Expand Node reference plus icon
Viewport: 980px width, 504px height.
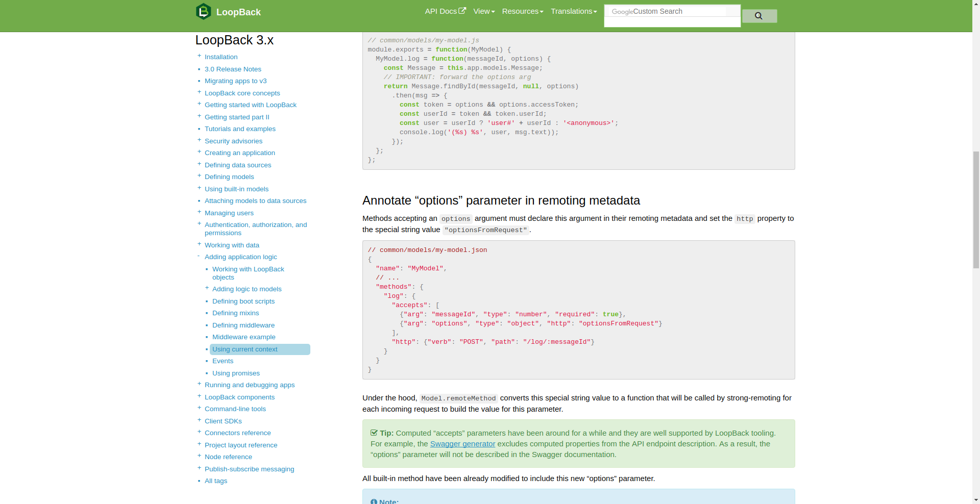coord(199,456)
